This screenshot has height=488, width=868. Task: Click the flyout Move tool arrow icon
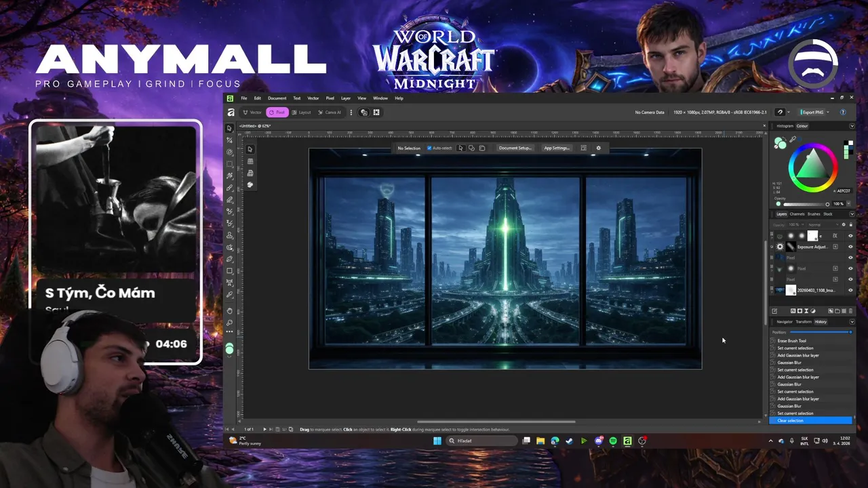click(x=250, y=149)
